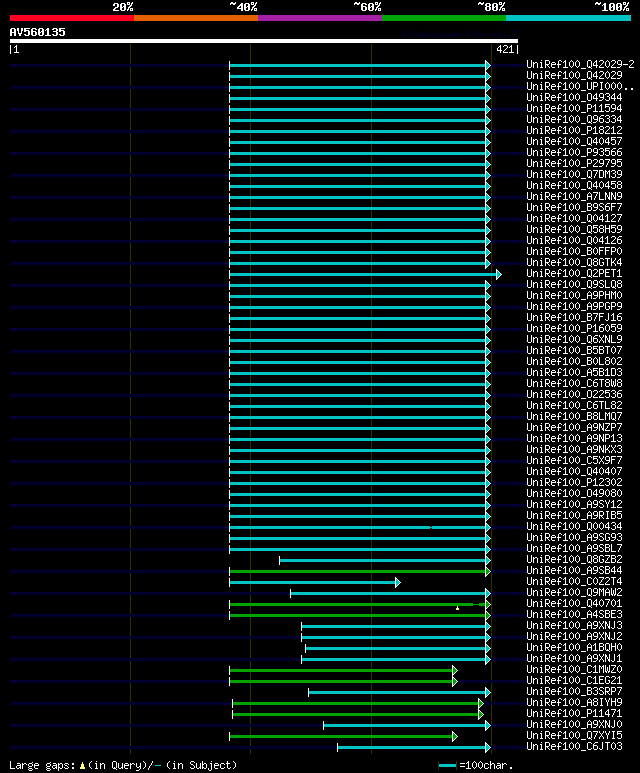Click the UniRef100_Q42029-2 hit label

pos(580,65)
